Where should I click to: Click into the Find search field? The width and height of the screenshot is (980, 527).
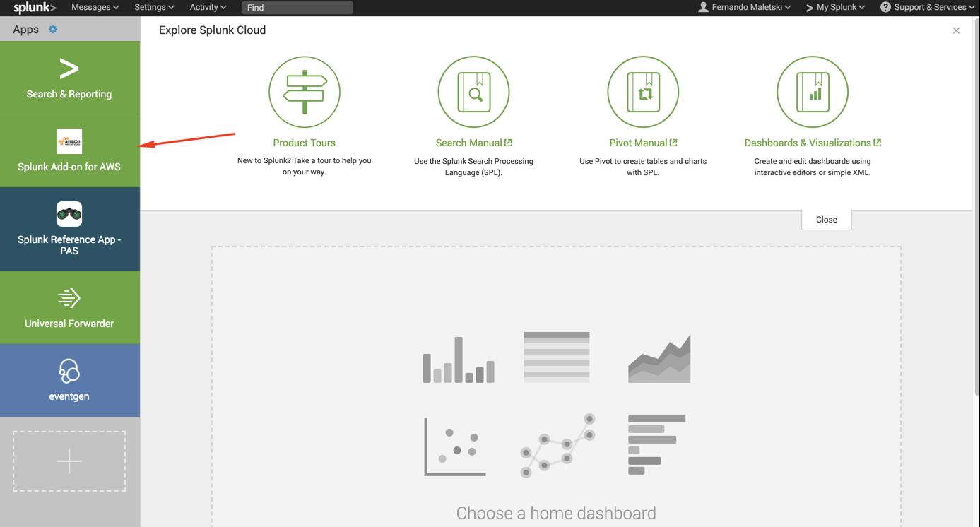(297, 8)
